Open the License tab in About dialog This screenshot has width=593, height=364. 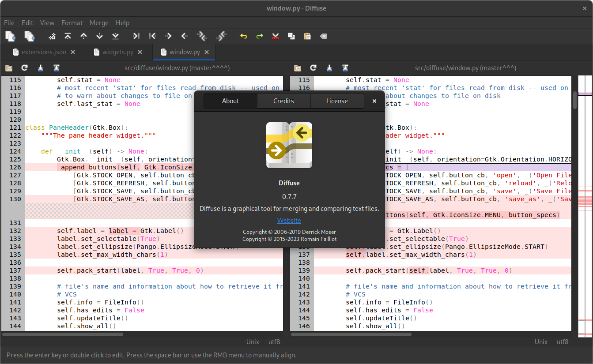pyautogui.click(x=337, y=101)
